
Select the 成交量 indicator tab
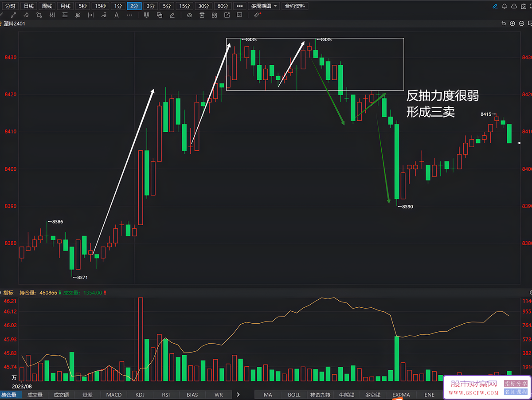[35, 395]
